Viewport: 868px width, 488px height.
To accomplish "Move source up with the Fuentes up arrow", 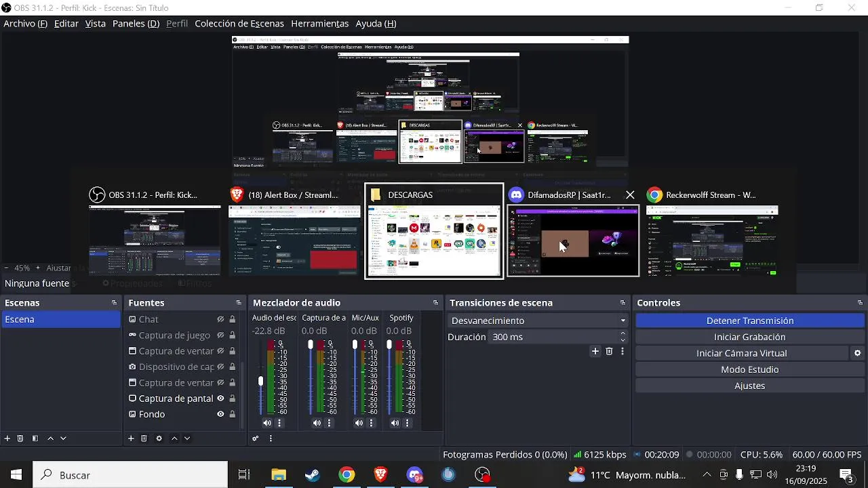I will [174, 439].
